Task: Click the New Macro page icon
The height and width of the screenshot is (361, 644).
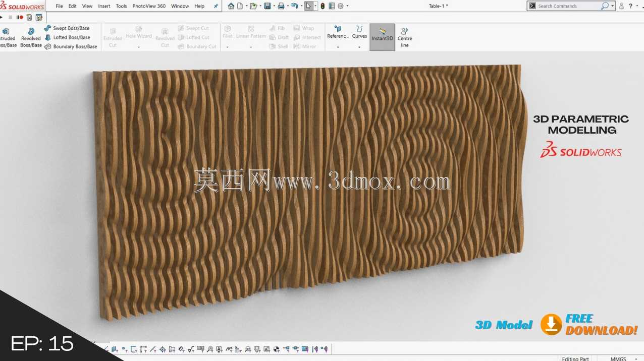Action: pyautogui.click(x=29, y=17)
